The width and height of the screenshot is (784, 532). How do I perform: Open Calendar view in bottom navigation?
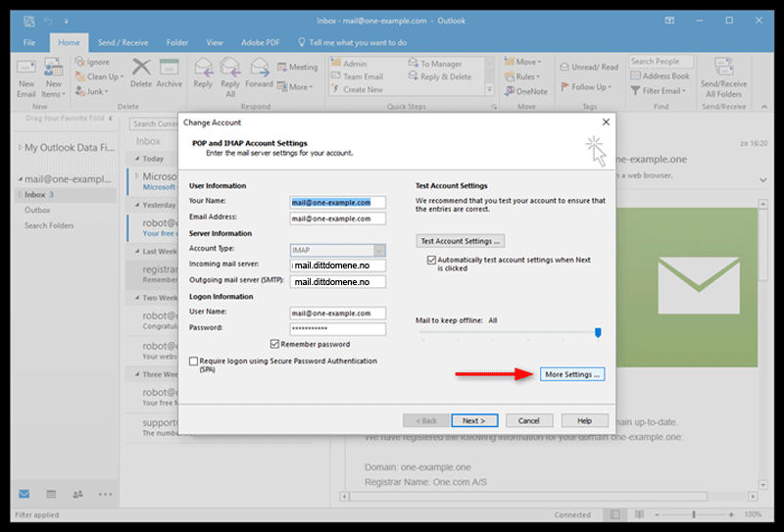click(x=51, y=495)
